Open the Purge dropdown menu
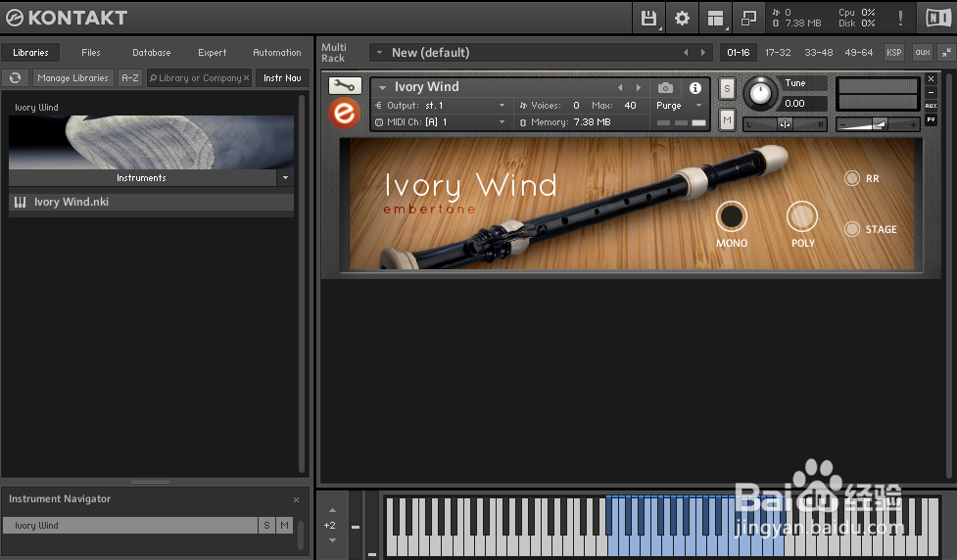 [x=698, y=106]
